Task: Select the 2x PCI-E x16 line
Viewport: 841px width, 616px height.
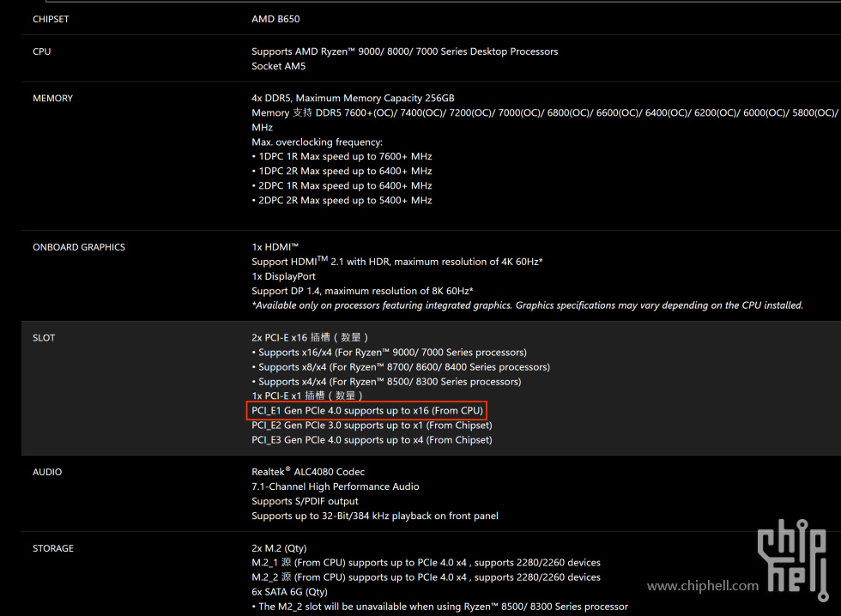Action: pos(310,337)
